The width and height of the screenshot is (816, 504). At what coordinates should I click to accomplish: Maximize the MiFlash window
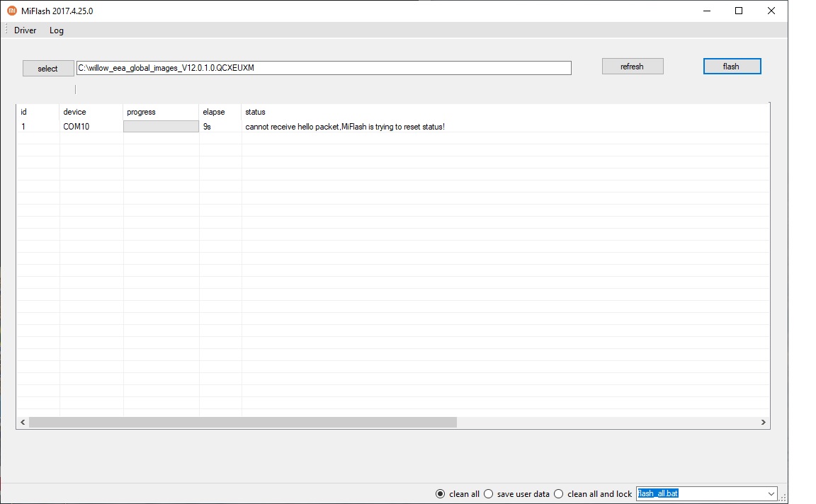[x=739, y=11]
